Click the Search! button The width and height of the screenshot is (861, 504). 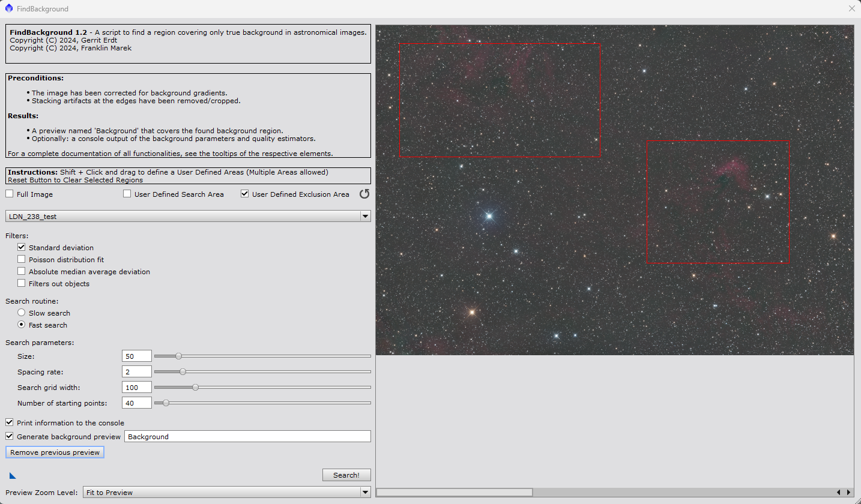click(x=346, y=475)
